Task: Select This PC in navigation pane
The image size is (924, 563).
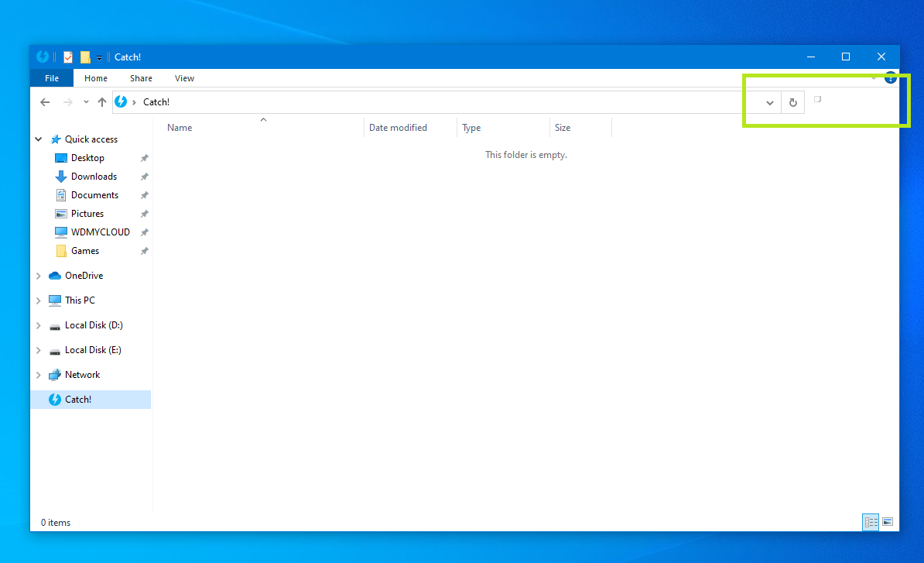Action: coord(80,300)
